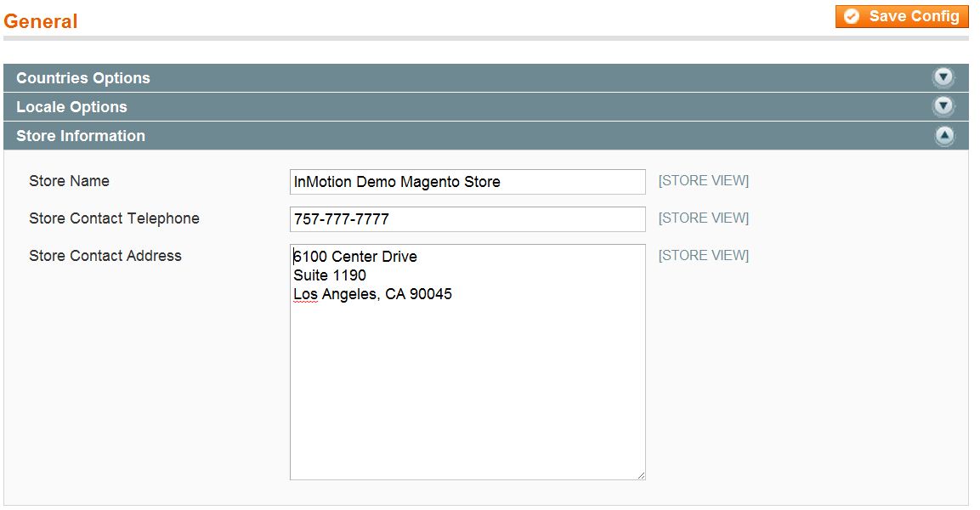Click the address textarea resize handle
The width and height of the screenshot is (980, 510).
641,475
